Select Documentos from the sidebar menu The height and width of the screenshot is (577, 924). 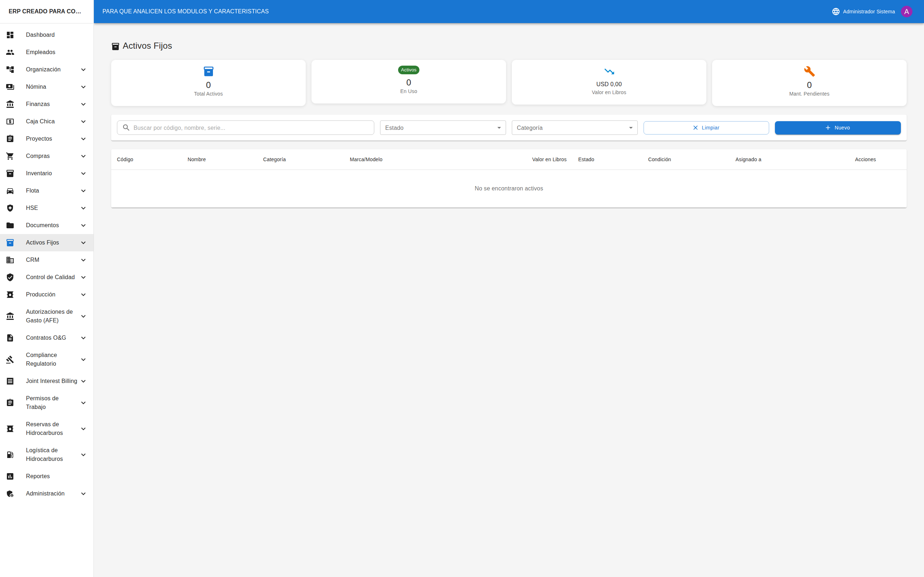42,225
